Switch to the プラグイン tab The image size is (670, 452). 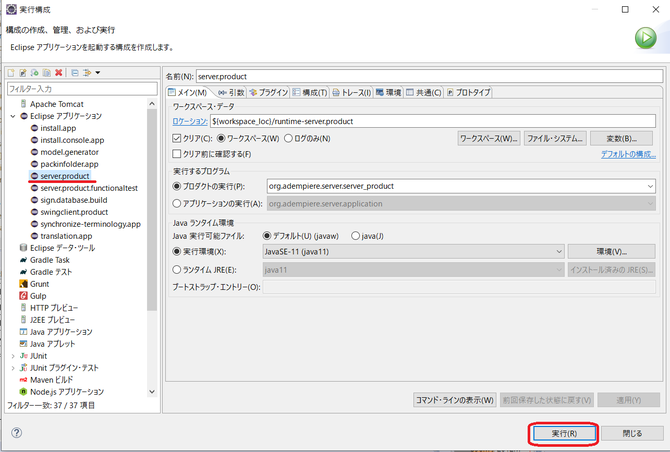269,92
